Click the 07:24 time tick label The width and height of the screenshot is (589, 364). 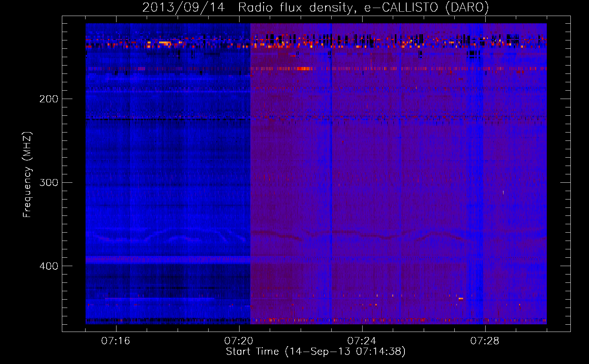(x=362, y=341)
